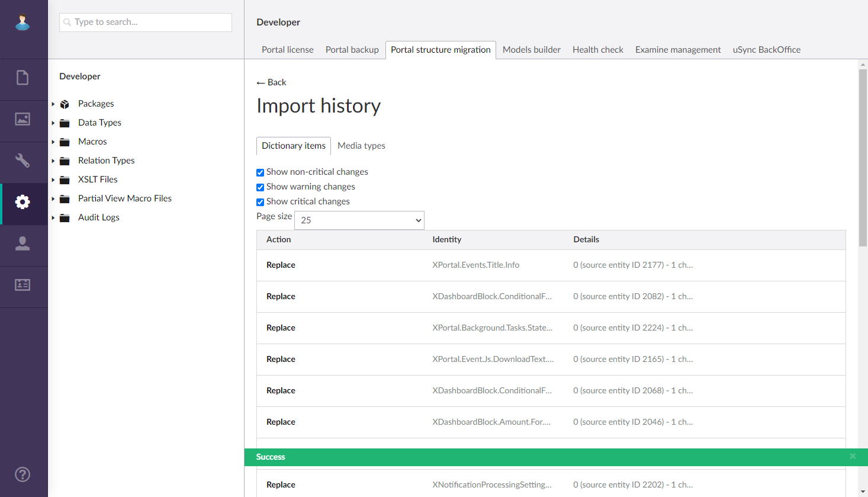Screen dimensions: 868x497
Task: Uncheck Show non-critical changes
Action: (260, 172)
